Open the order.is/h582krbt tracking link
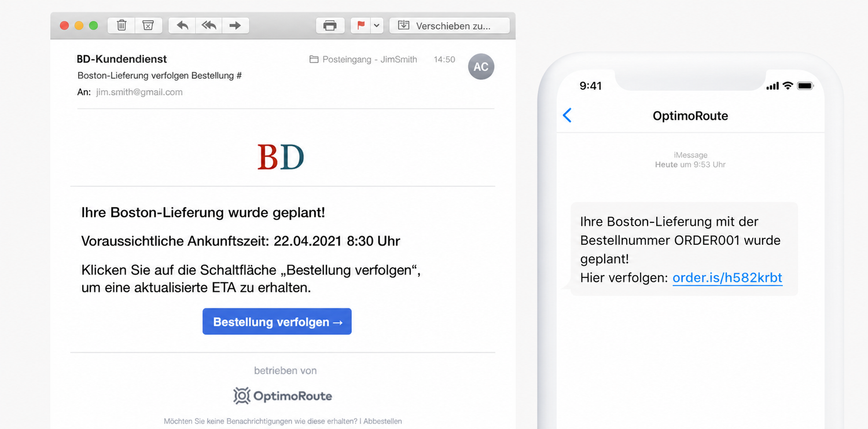The height and width of the screenshot is (429, 868). pos(727,278)
